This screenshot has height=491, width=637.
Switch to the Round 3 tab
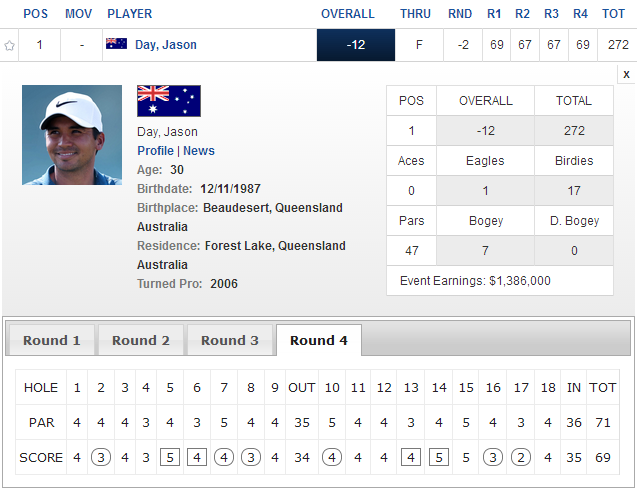pos(229,340)
